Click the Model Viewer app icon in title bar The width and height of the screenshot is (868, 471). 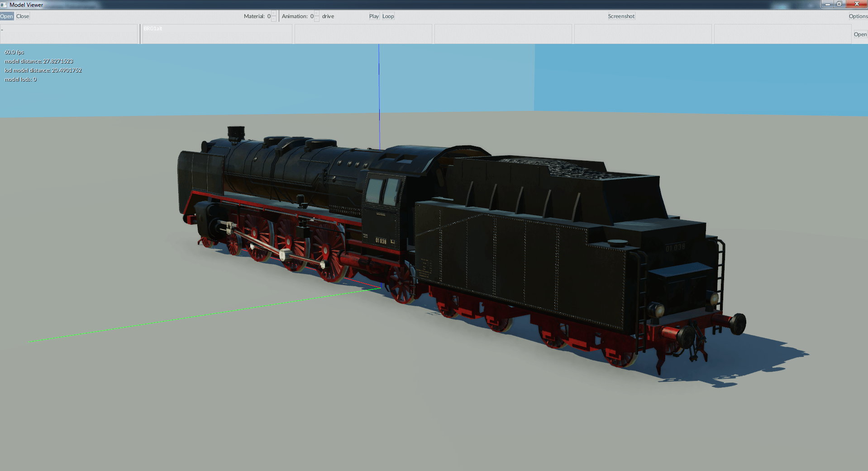[x=4, y=5]
